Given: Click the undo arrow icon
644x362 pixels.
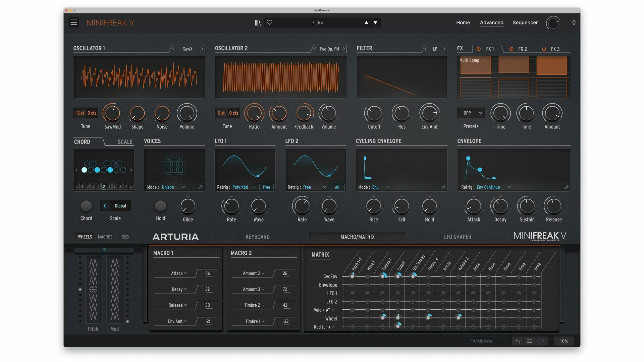Looking at the screenshot, I should [518, 341].
